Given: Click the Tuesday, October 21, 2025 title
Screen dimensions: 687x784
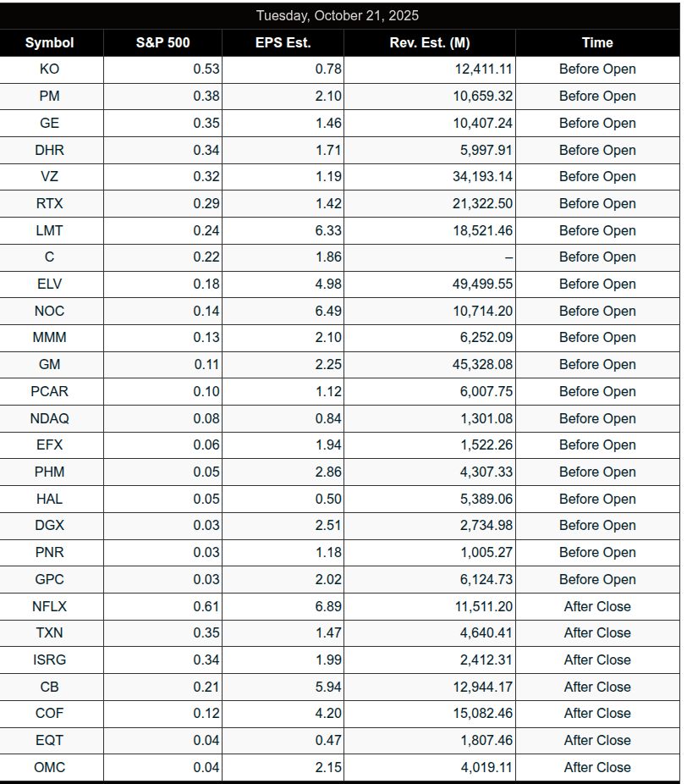Looking at the screenshot, I should coord(338,15).
